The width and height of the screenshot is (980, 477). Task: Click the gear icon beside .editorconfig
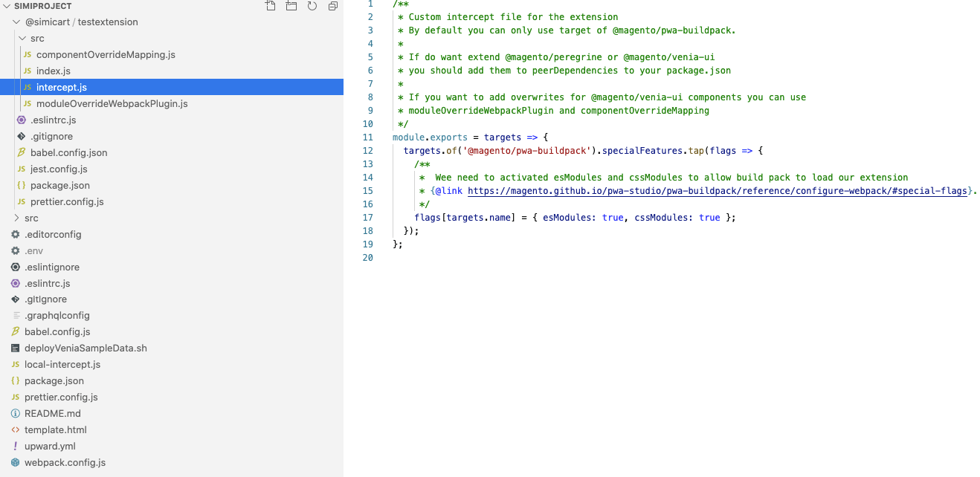[16, 234]
